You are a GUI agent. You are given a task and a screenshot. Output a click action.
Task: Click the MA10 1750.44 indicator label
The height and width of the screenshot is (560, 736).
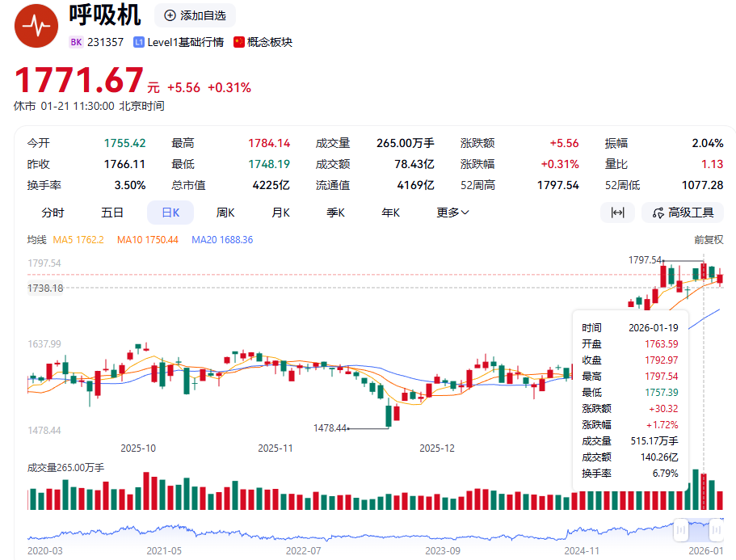coord(148,240)
